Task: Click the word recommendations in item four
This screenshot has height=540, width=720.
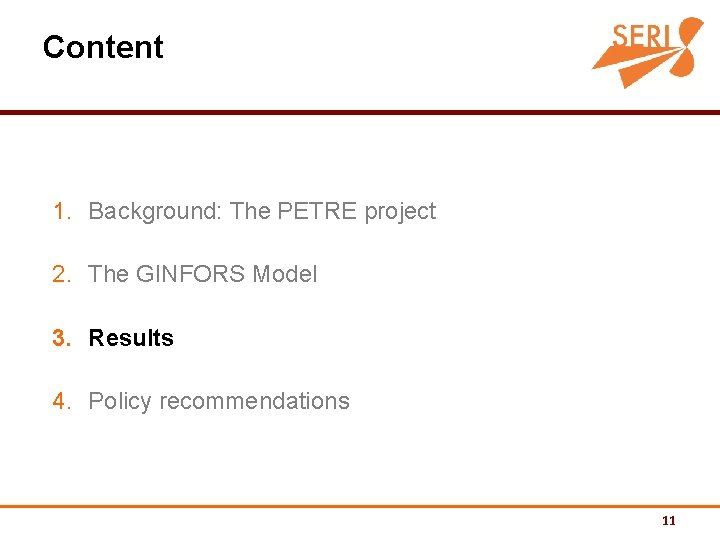Action: pos(254,401)
